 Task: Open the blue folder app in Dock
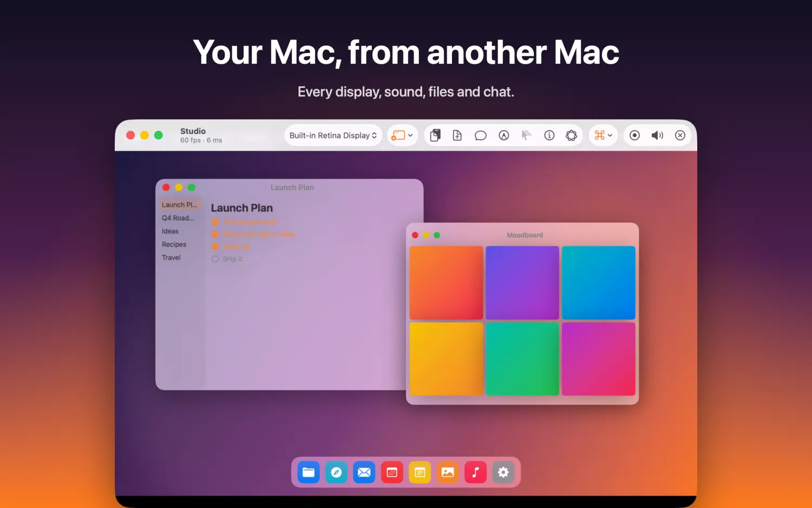309,472
